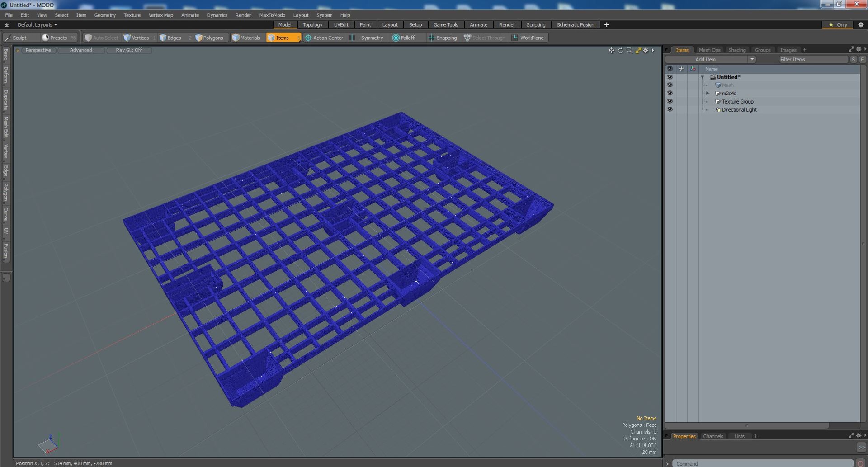868x467 pixels.
Task: Open the Items panel settings gear
Action: tap(859, 49)
